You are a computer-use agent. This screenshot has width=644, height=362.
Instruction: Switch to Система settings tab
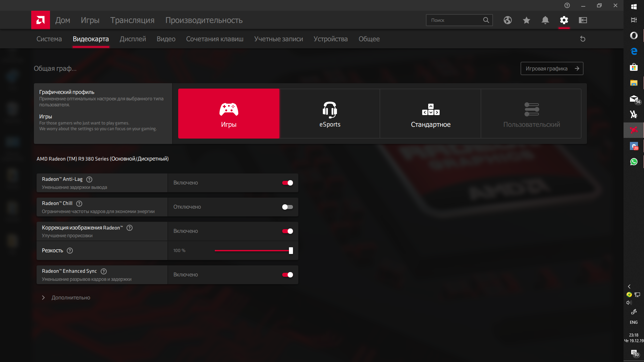point(49,39)
